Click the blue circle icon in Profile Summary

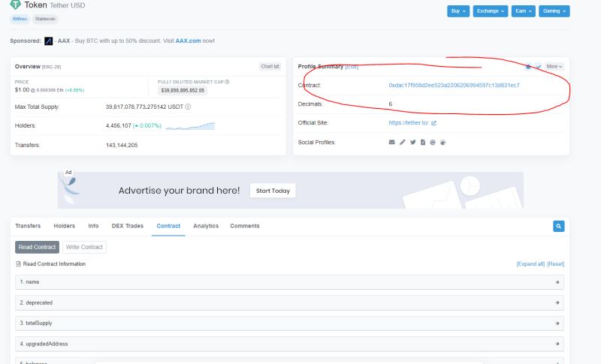click(x=528, y=67)
